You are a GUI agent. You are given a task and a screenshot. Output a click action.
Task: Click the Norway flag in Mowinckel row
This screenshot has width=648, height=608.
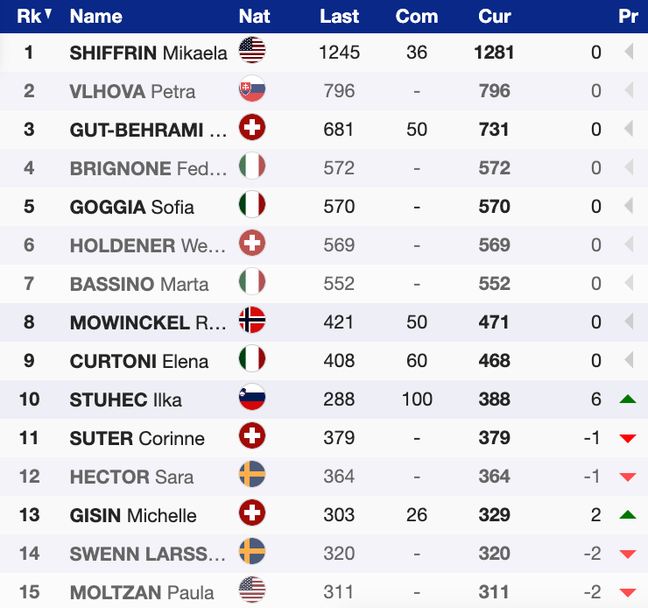[252, 321]
